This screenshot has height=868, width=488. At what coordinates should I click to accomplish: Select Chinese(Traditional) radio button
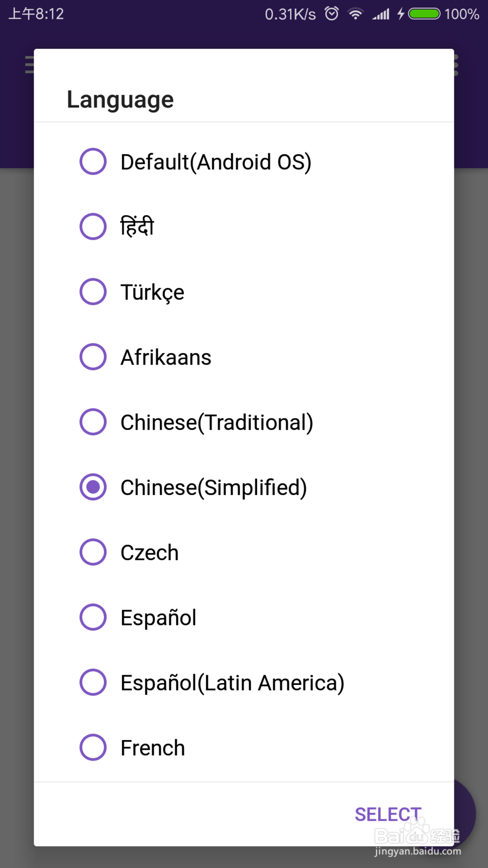click(x=93, y=422)
